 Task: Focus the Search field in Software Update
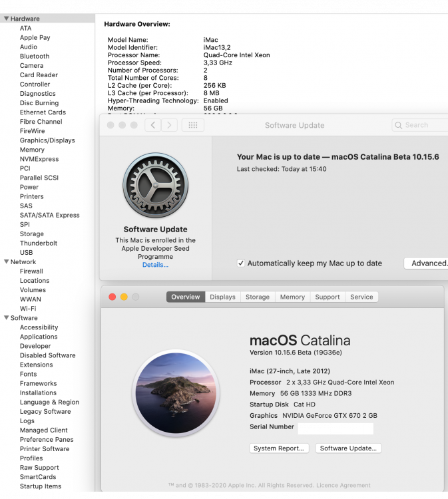[420, 125]
